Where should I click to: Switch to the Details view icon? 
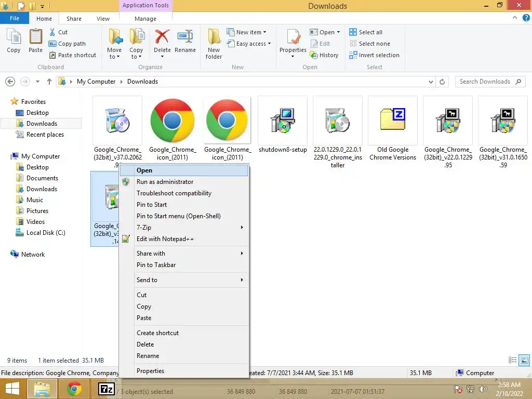click(512, 361)
